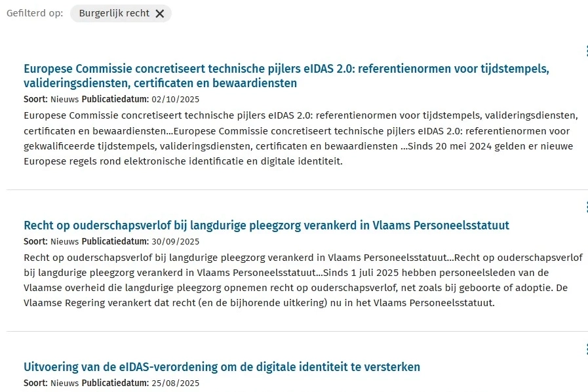Click the Gefilterd op label

pyautogui.click(x=35, y=14)
